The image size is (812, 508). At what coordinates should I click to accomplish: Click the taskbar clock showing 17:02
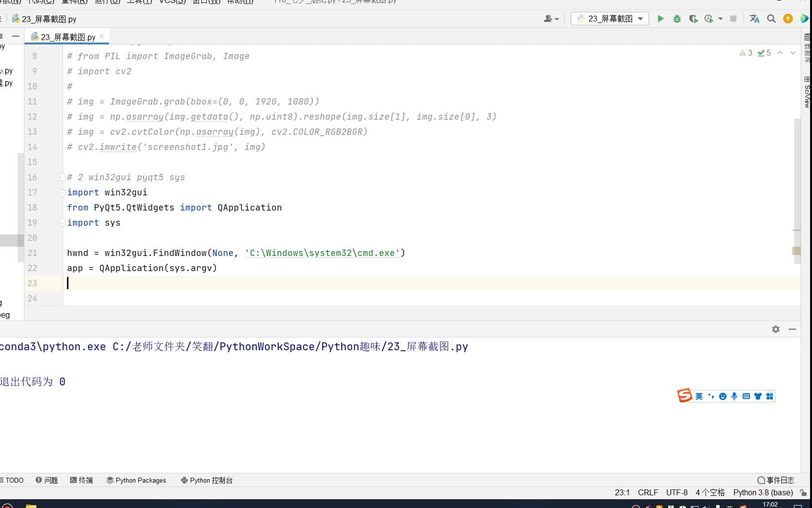pyautogui.click(x=770, y=505)
